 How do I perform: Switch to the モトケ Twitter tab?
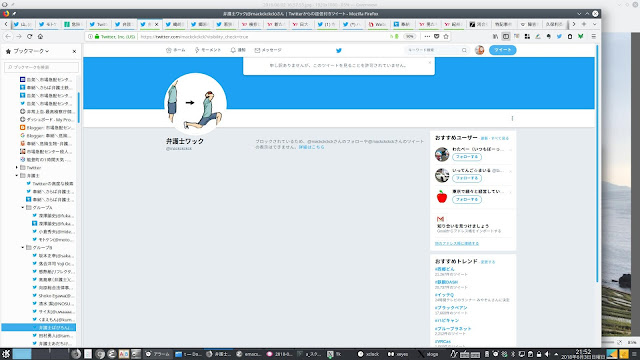click(x=48, y=24)
